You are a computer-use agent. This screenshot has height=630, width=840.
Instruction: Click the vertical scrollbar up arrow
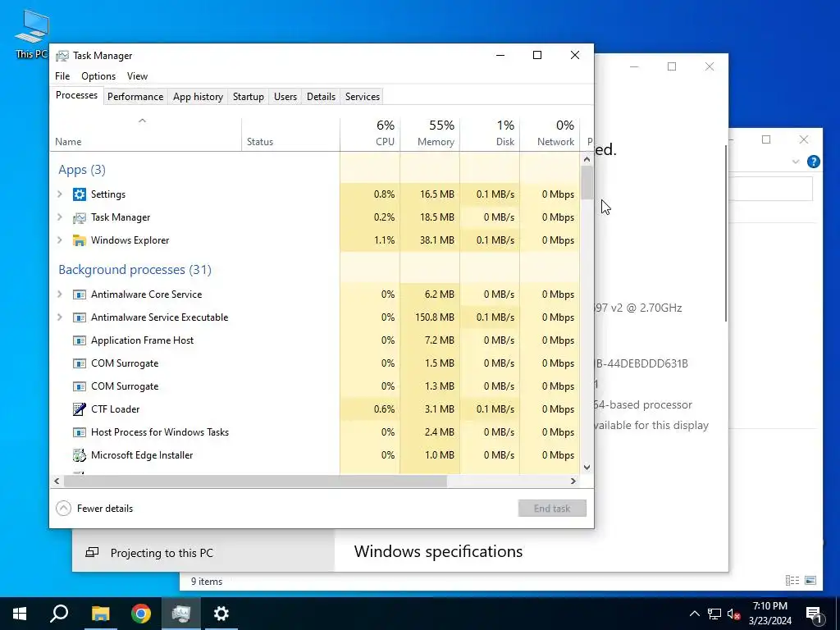[587, 159]
